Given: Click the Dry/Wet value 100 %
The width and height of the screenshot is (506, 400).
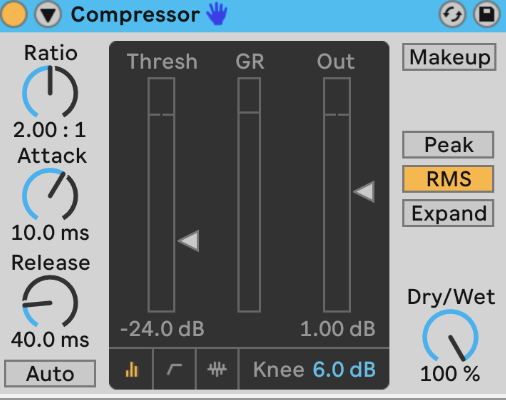Looking at the screenshot, I should [x=450, y=374].
